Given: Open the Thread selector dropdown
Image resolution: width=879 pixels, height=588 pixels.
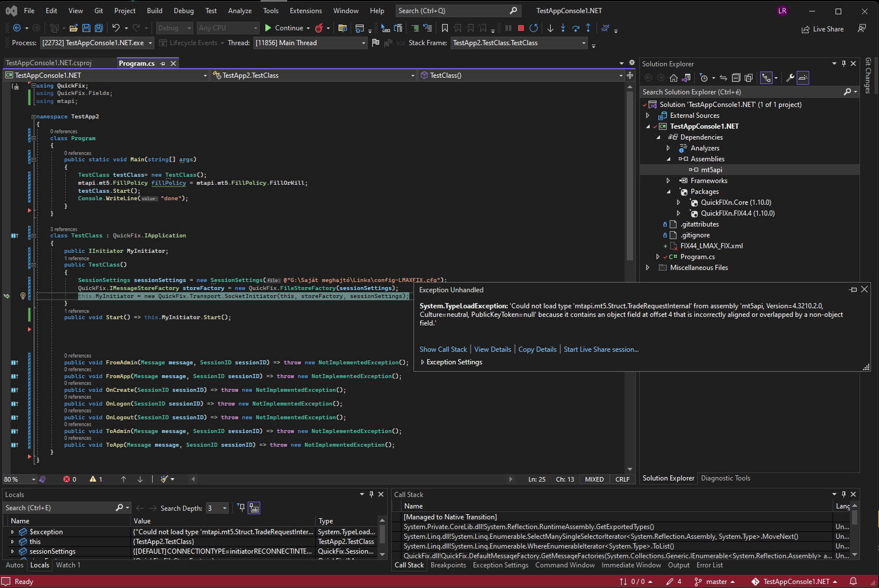Looking at the screenshot, I should point(310,43).
